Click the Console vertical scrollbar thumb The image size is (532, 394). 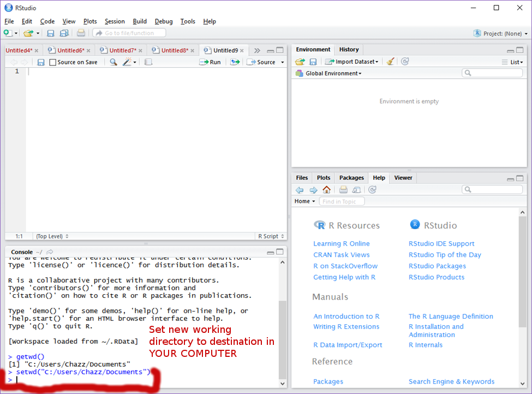282,339
